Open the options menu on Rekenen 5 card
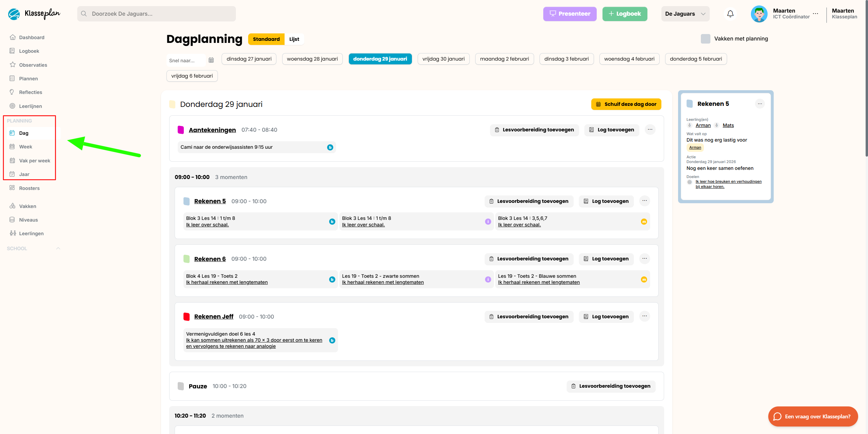Viewport: 868px width, 434px height. 759,104
